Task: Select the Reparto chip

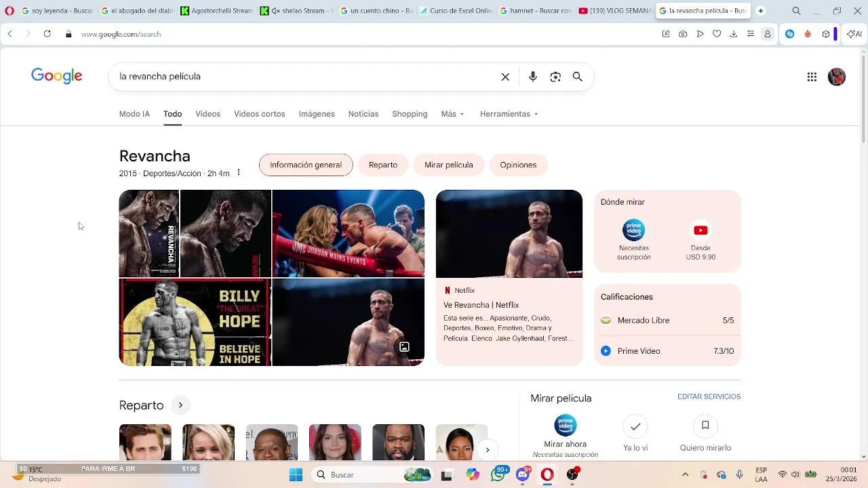Action: pyautogui.click(x=383, y=165)
